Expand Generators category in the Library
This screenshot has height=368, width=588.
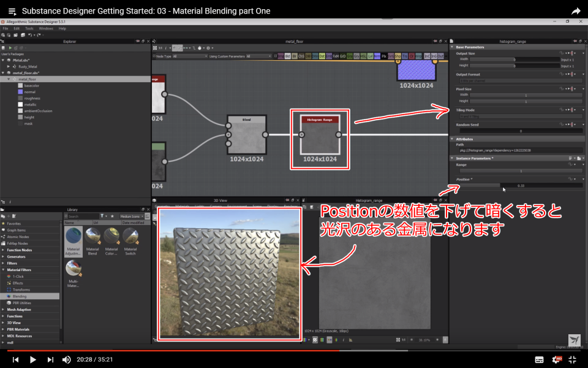3,257
